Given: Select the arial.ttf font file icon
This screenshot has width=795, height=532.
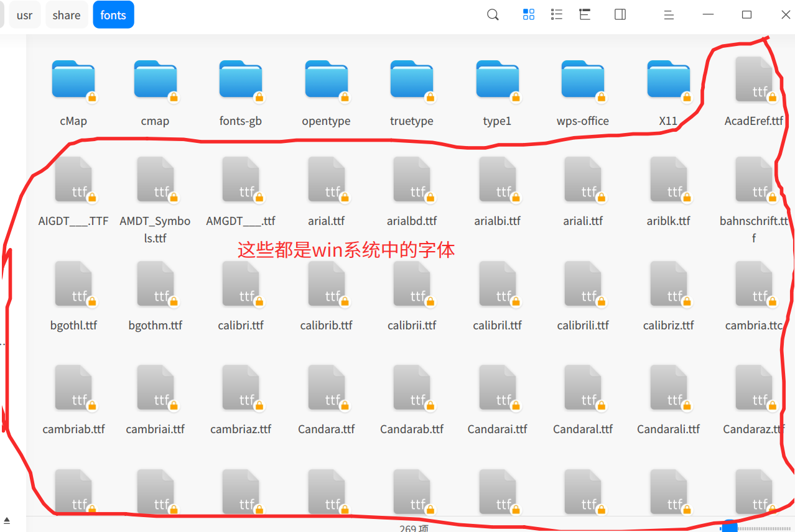Looking at the screenshot, I should 326,180.
